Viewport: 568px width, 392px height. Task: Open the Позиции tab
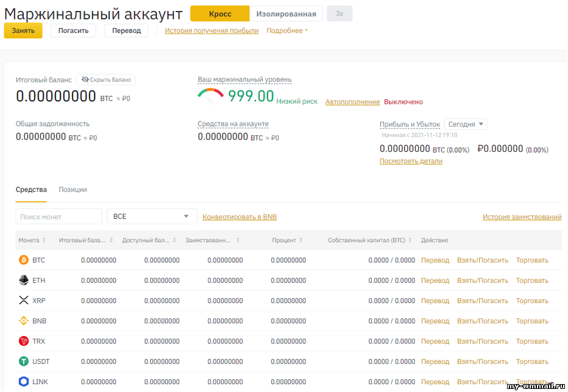click(73, 190)
